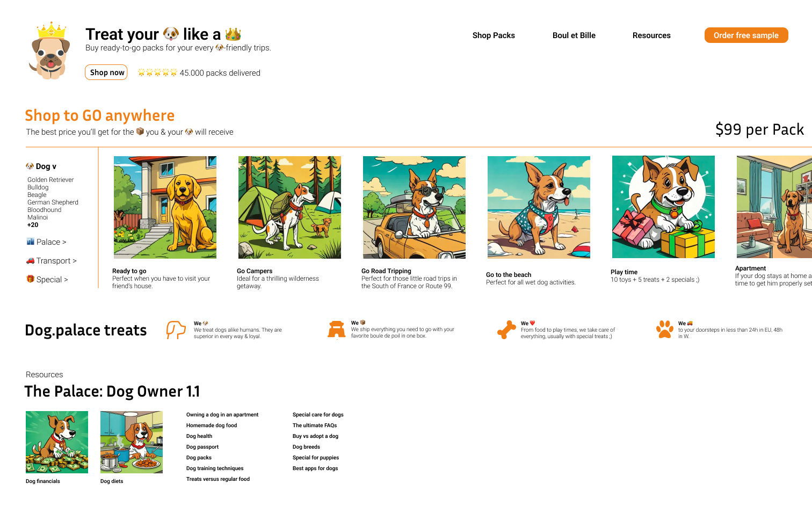Click the orange dog house shipping icon

(x=336, y=330)
